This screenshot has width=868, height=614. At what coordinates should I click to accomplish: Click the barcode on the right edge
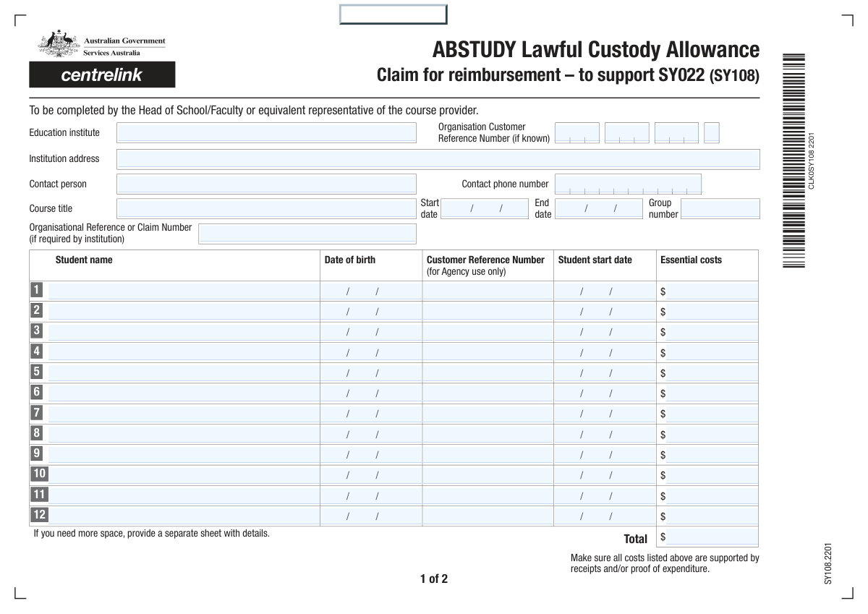tap(793, 161)
